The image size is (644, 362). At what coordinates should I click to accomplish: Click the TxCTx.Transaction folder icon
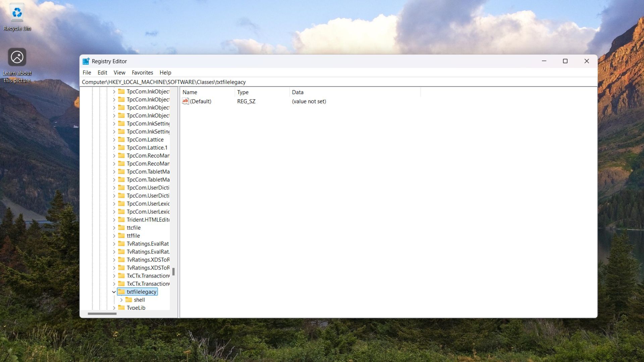[x=122, y=276]
